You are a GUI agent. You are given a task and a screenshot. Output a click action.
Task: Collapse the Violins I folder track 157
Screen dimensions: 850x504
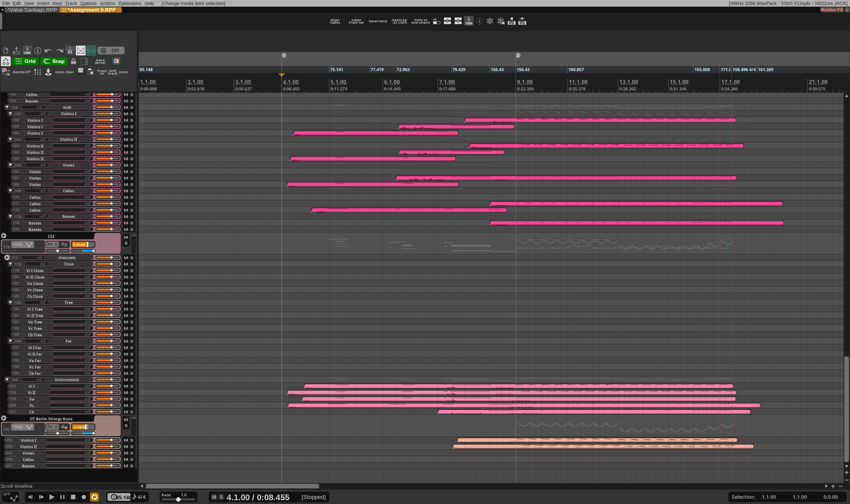coord(10,114)
